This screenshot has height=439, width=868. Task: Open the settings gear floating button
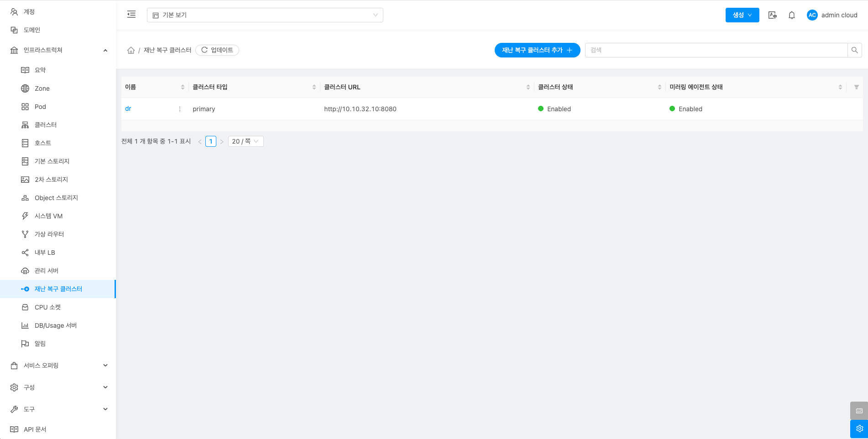[x=859, y=429]
